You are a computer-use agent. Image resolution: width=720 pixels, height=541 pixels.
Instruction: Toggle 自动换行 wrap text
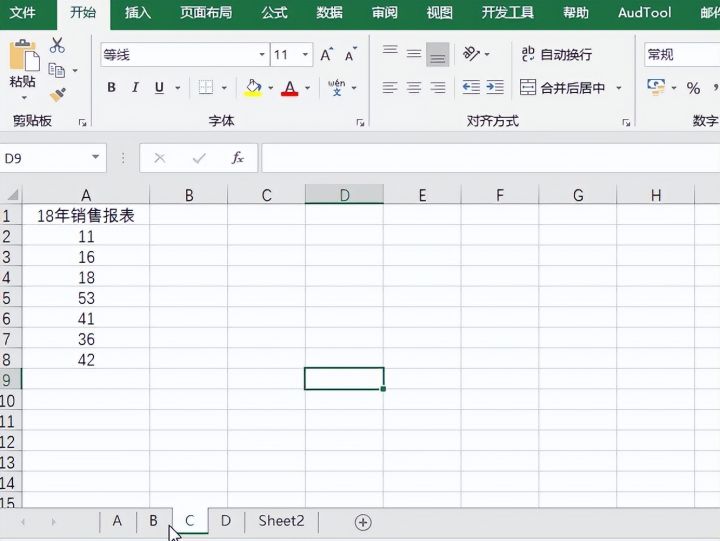557,55
